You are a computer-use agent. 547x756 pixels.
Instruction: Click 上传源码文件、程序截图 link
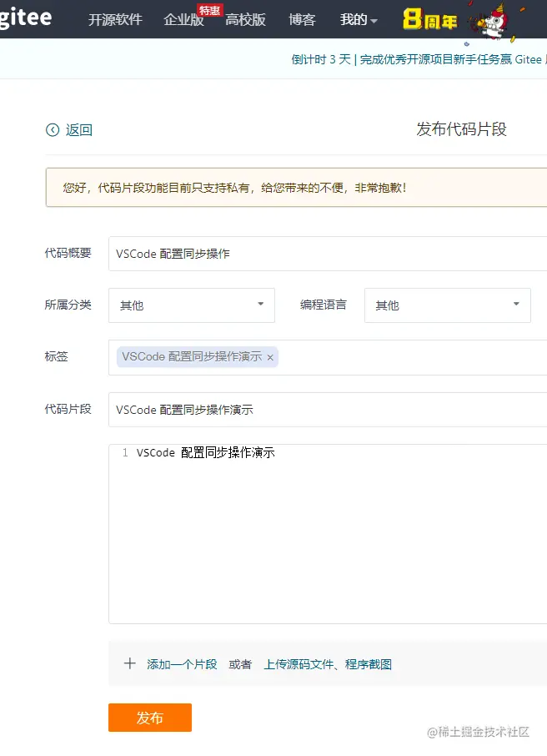(328, 664)
